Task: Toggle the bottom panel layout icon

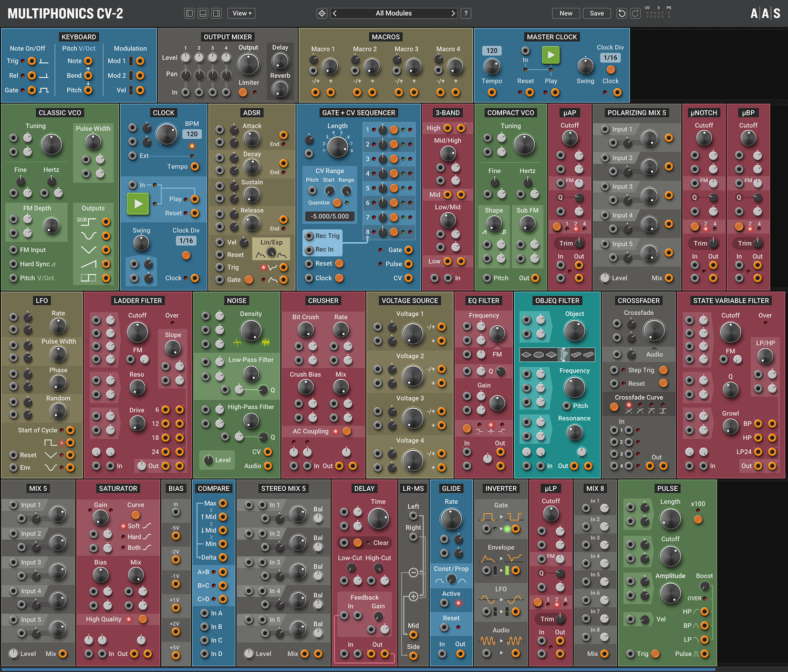Action: [203, 13]
